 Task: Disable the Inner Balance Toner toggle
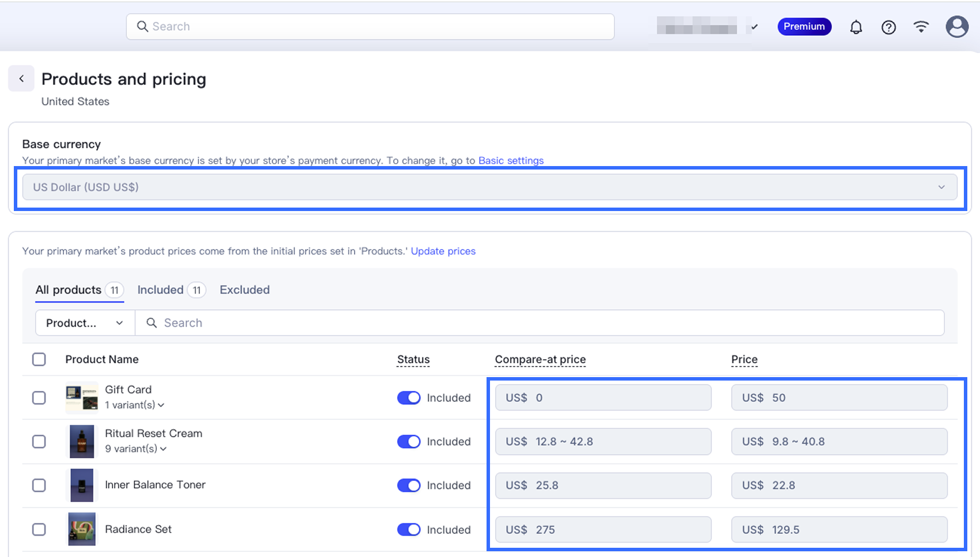(409, 486)
